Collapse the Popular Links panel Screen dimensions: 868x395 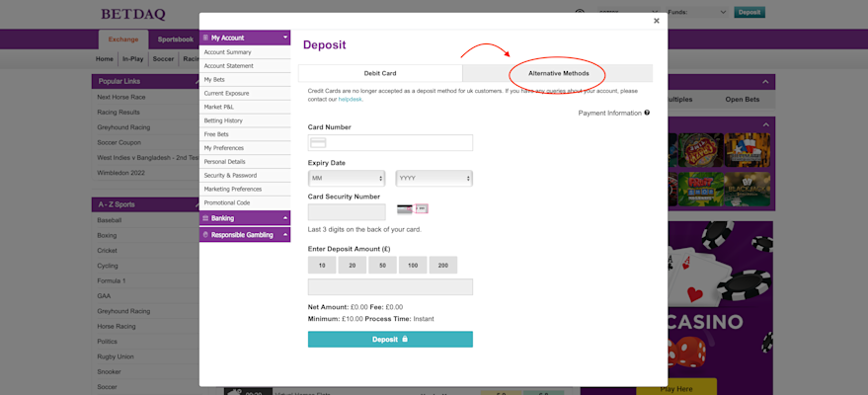click(x=197, y=82)
